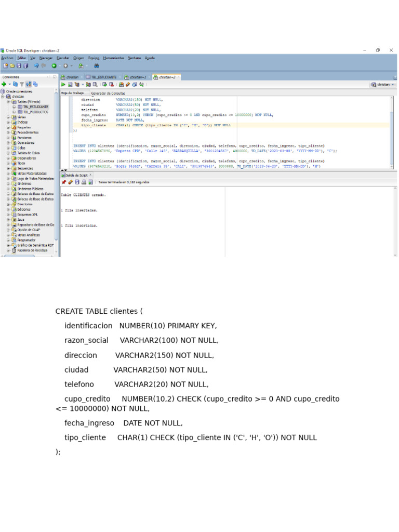Click the 'Table CLIENTES creado.' output text
Viewport: 399px width, 532px height.
pos(84,195)
